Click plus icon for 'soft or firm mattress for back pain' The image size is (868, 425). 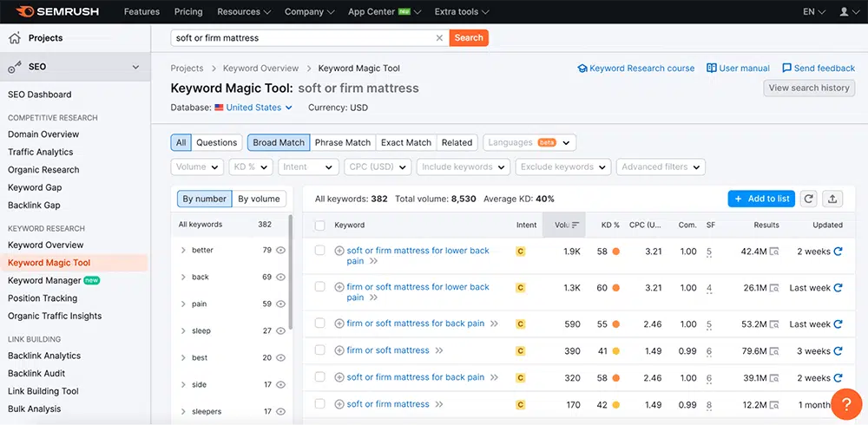point(339,377)
